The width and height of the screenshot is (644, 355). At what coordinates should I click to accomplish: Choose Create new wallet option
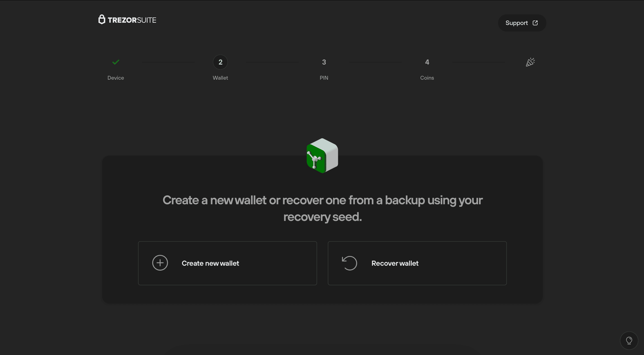[x=227, y=263]
